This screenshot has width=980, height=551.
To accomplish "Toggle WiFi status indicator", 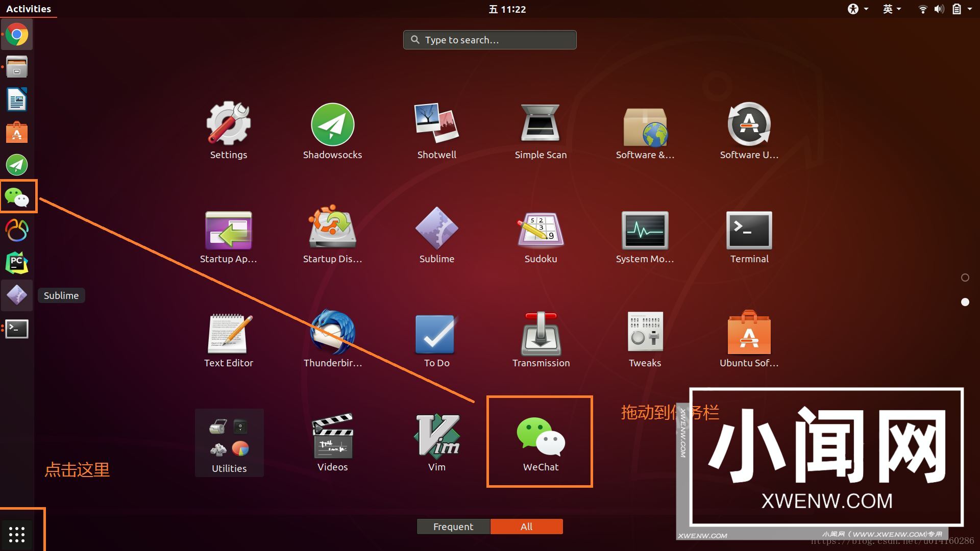I will 922,8.
